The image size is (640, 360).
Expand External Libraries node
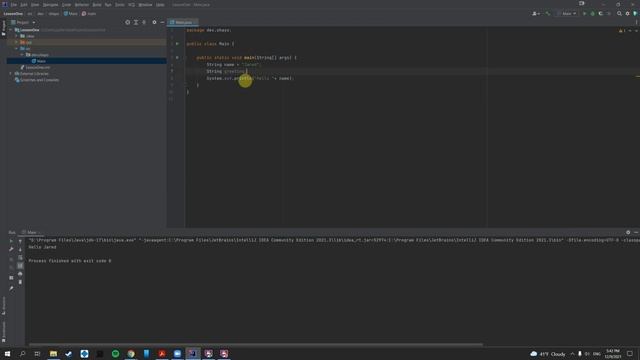tap(11, 73)
